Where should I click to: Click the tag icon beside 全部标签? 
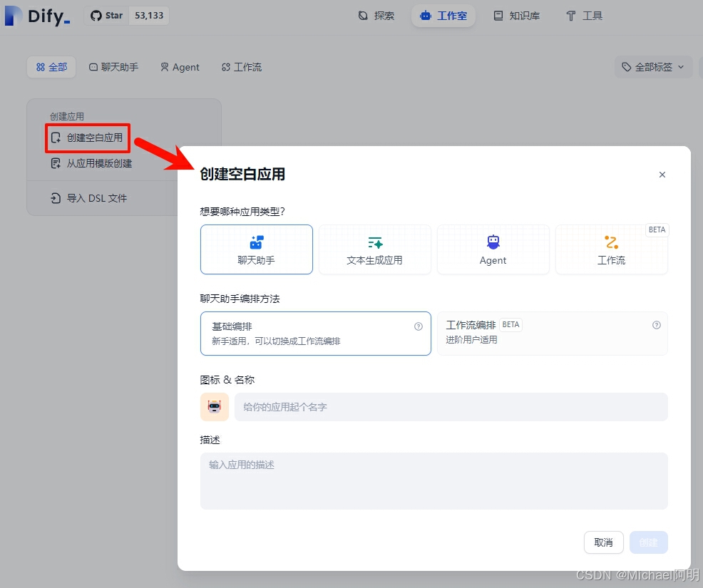point(626,67)
